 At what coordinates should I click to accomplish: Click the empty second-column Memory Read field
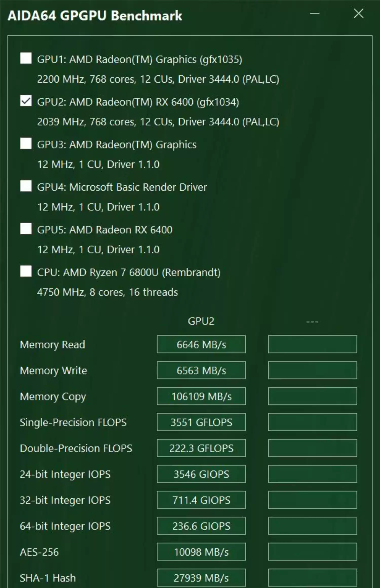(312, 344)
